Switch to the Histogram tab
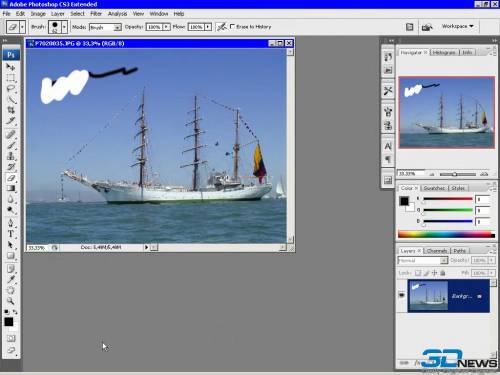The image size is (500, 375). click(444, 52)
